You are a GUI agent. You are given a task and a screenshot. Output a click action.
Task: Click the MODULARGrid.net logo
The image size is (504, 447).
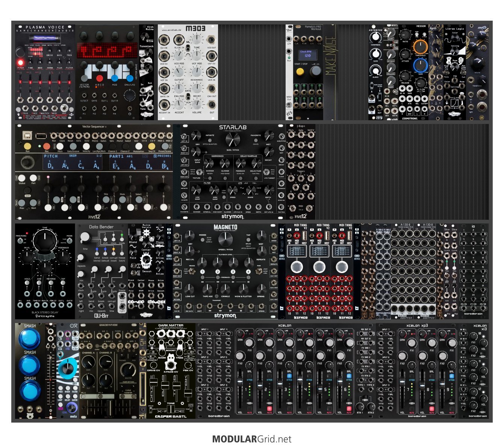(x=252, y=439)
